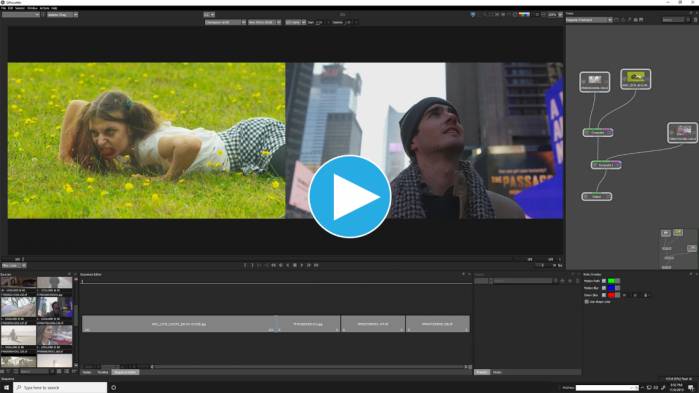Expand the Trees panel session dropdown
699x393 pixels.
coord(589,20)
